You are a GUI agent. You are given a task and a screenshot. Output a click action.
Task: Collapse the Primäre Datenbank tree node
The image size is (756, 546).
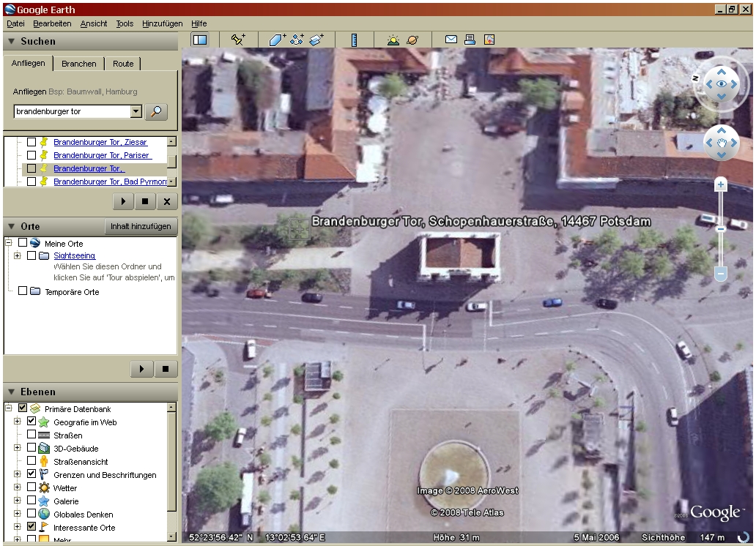coord(8,408)
